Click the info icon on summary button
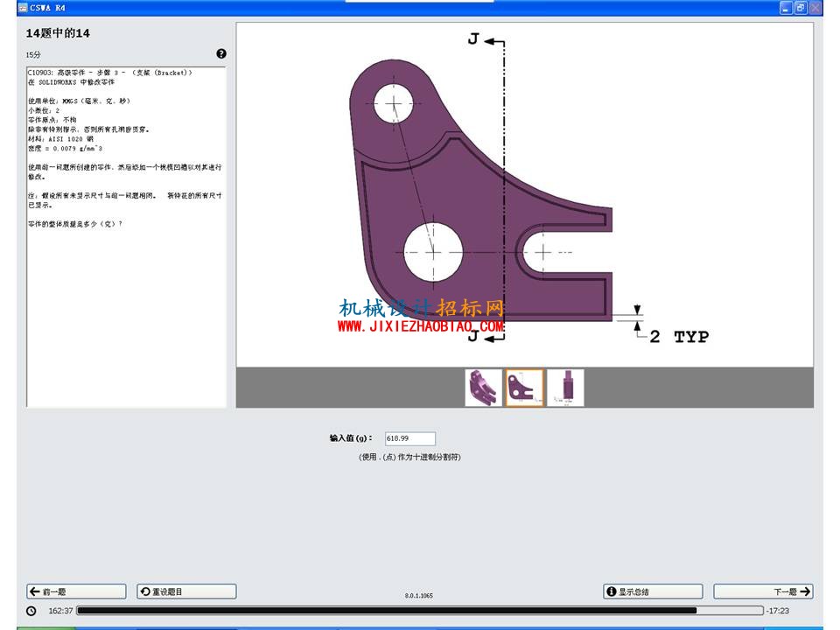 (x=612, y=591)
